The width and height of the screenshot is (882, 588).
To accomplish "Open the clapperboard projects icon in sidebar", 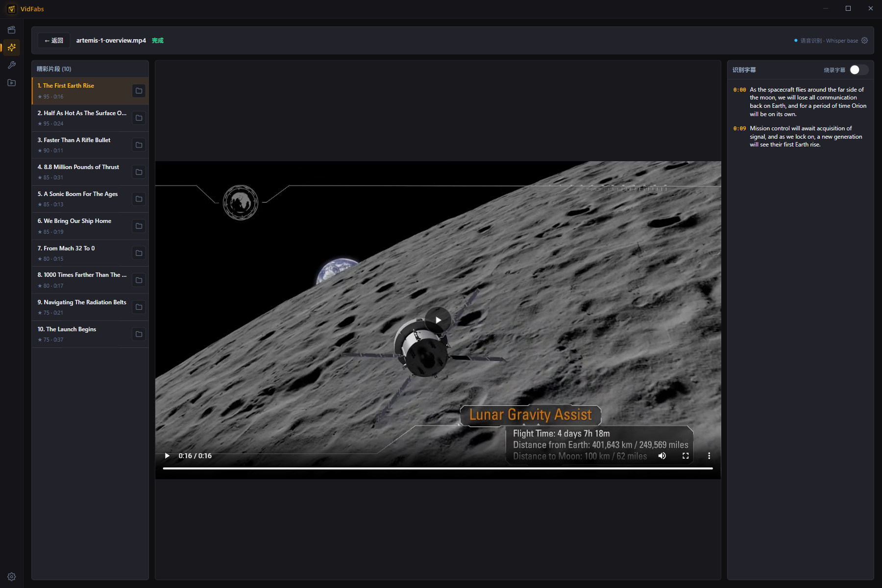I will pyautogui.click(x=12, y=30).
